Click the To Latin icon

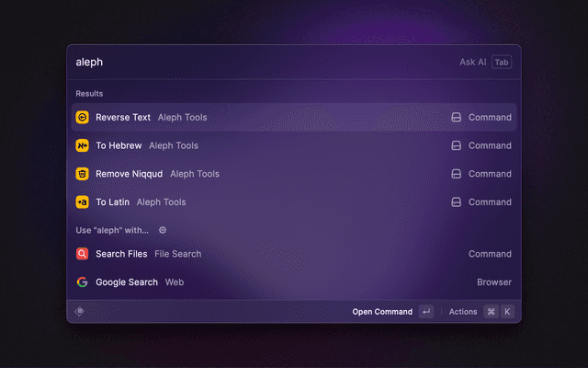[82, 202]
